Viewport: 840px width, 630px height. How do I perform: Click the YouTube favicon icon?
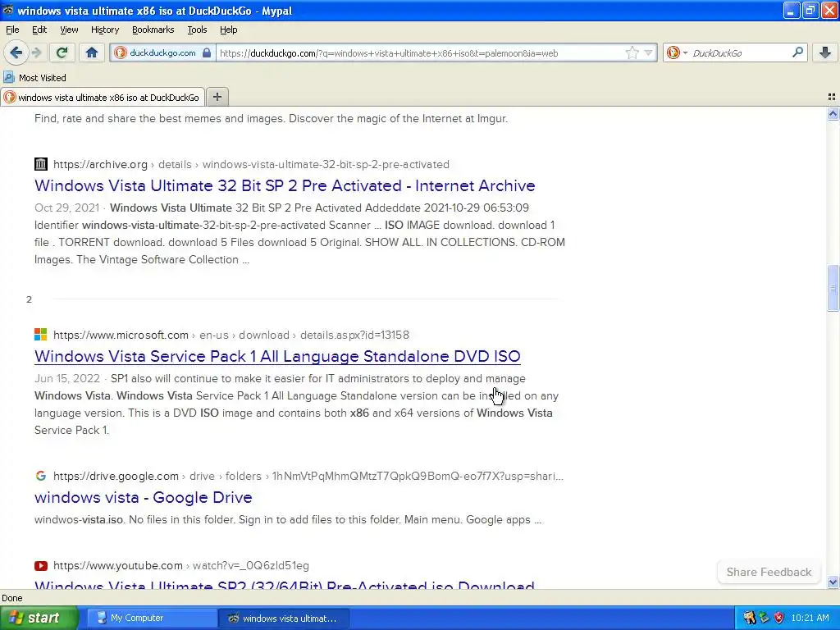[41, 565]
